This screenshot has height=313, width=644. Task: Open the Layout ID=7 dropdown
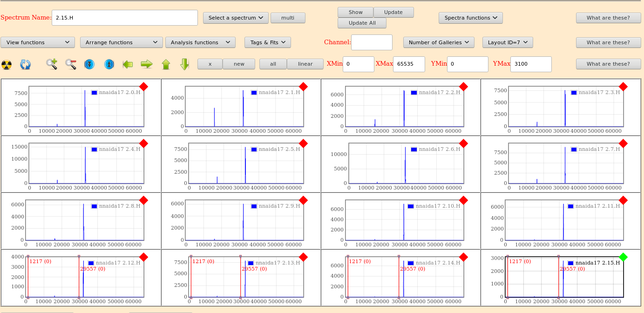coord(507,42)
